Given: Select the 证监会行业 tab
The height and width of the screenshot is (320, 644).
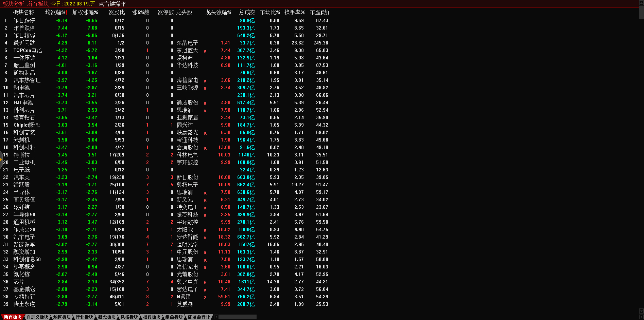Looking at the screenshot, I should tap(199, 317).
